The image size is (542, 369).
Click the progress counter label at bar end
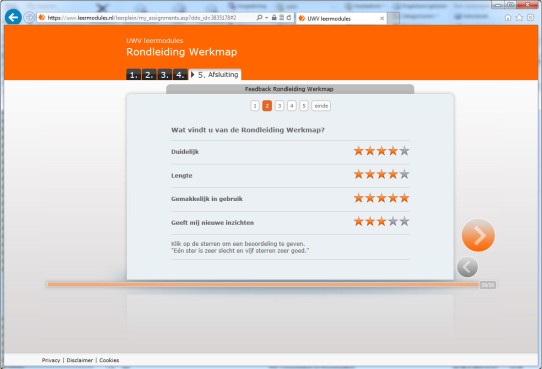coord(488,285)
